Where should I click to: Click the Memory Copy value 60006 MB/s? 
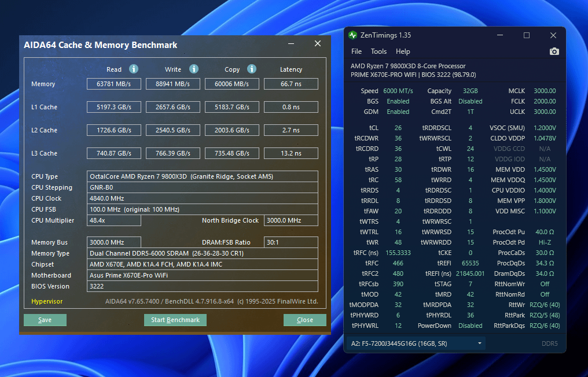click(231, 84)
